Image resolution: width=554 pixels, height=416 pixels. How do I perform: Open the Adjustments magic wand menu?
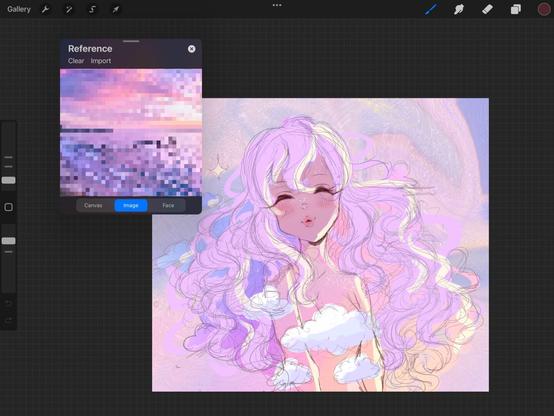tap(69, 10)
